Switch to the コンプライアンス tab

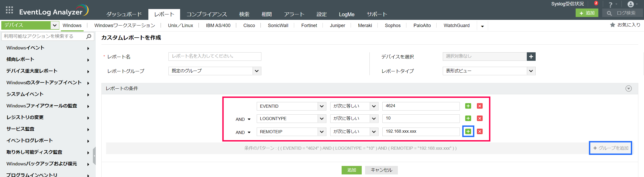[x=207, y=14]
